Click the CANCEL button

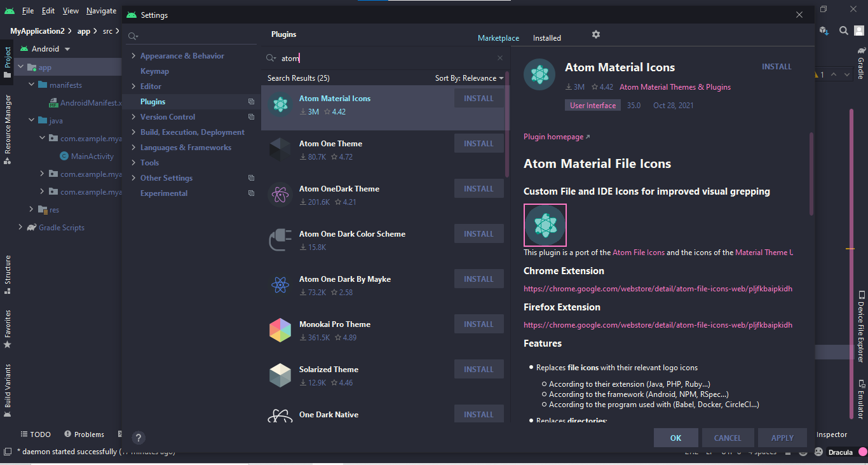[728, 438]
